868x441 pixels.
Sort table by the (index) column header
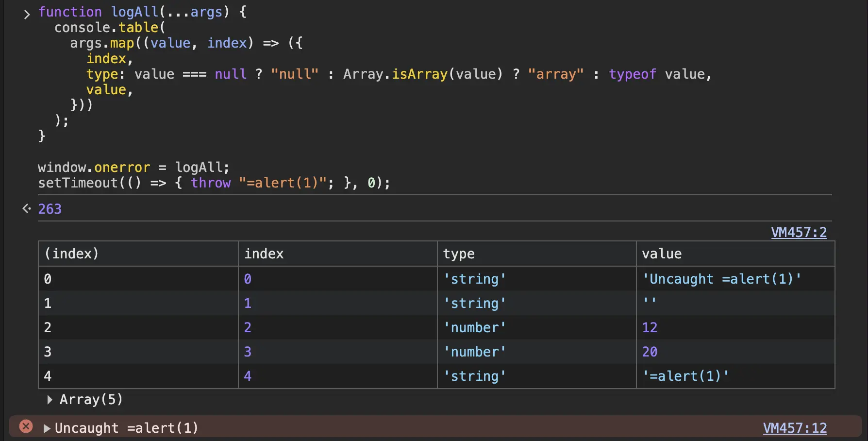(138, 254)
